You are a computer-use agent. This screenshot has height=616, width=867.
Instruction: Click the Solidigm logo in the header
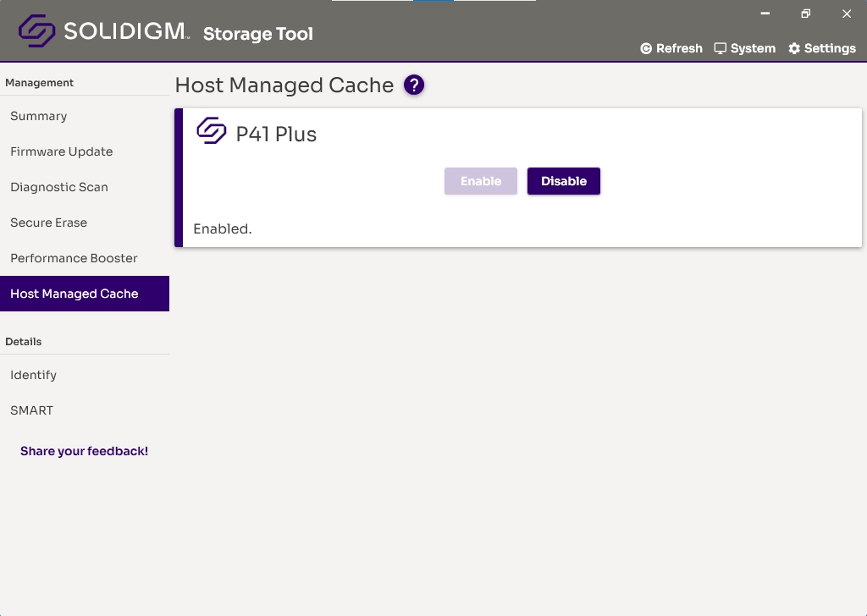(x=104, y=31)
